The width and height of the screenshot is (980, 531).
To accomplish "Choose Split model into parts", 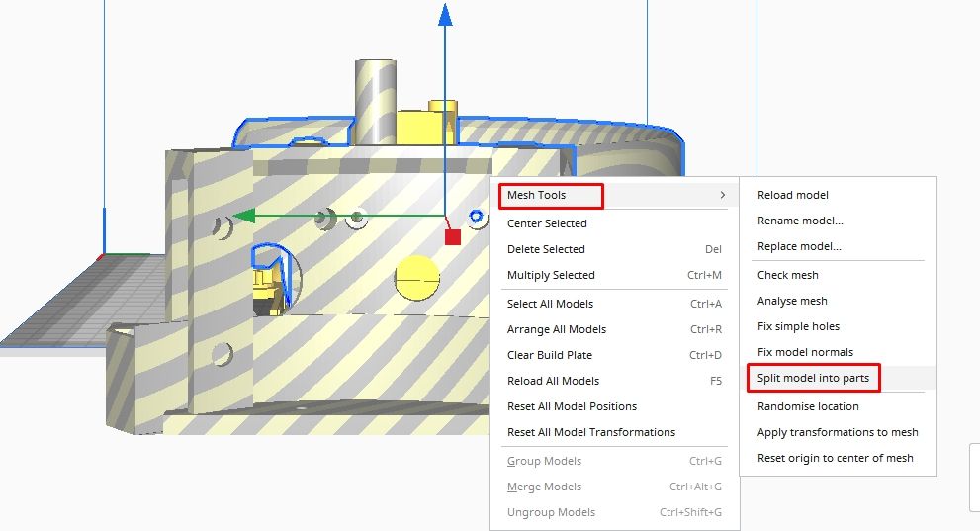I will pos(838,378).
